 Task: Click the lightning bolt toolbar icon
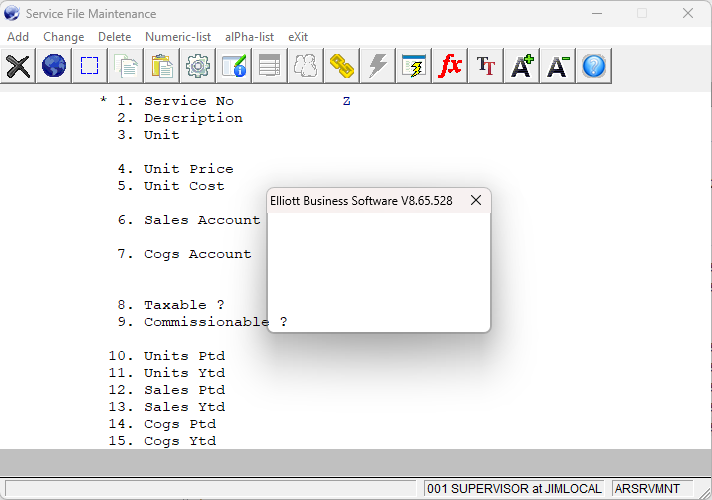tap(378, 67)
